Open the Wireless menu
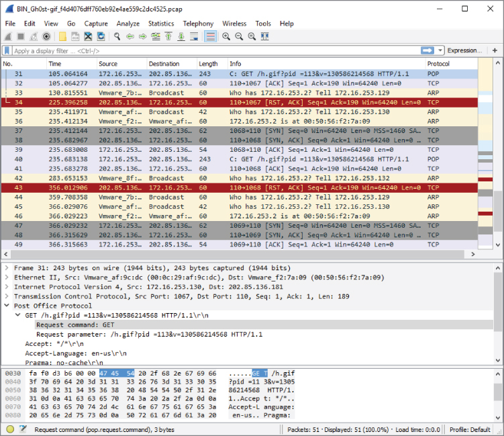The width and height of the screenshot is (504, 436). tap(234, 24)
